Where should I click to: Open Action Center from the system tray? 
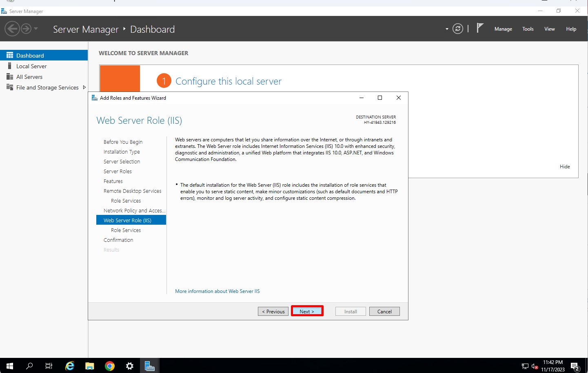[x=575, y=366]
